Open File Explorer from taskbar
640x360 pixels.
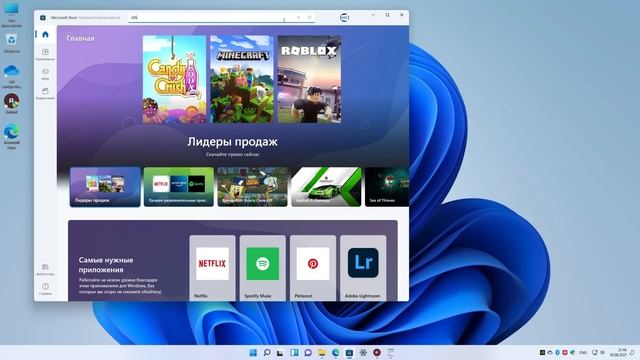click(322, 352)
